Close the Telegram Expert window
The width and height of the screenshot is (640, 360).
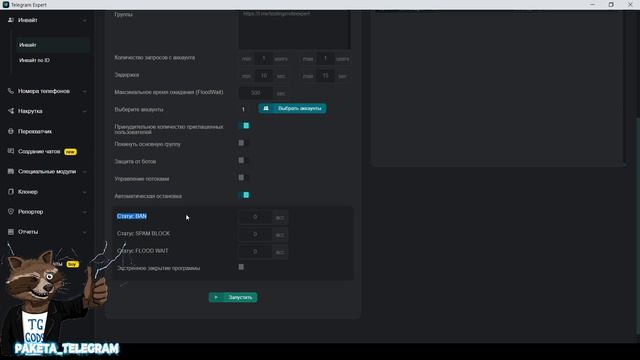click(630, 4)
